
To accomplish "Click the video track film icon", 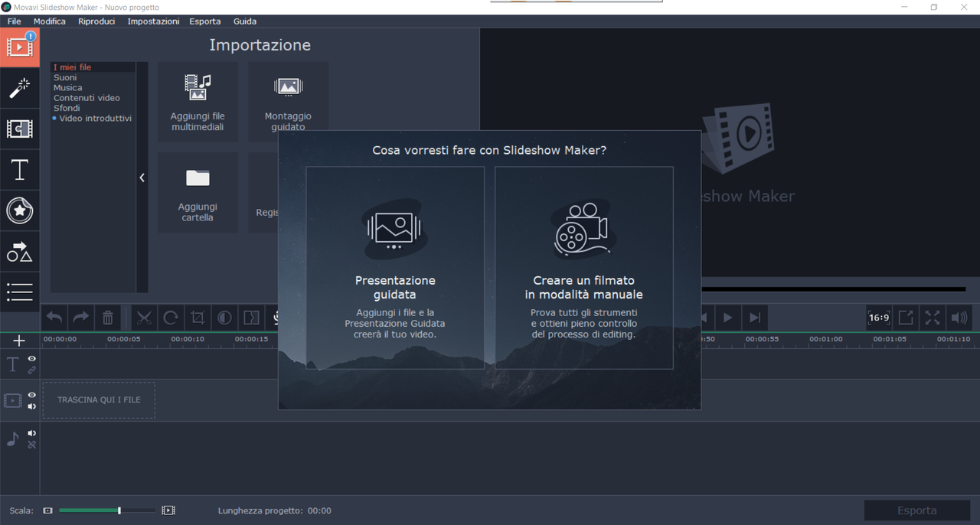I will (13, 400).
